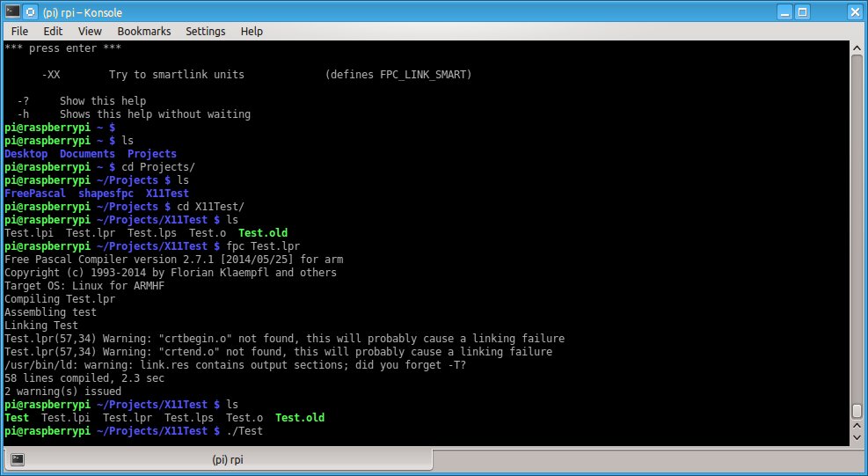Minimize the Konsole window
The width and height of the screenshot is (868, 476).
pyautogui.click(x=807, y=12)
